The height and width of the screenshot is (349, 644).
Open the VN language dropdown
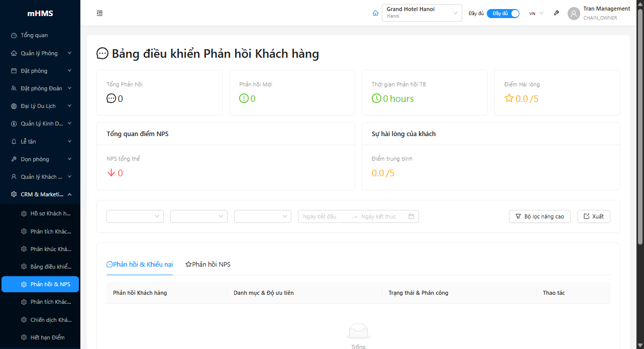535,13
